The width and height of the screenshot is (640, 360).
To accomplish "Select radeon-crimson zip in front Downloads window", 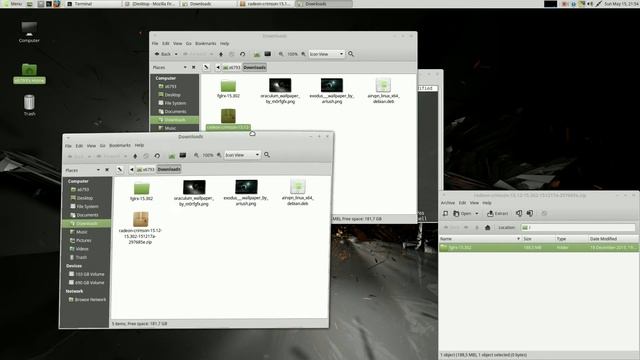I will coord(140,228).
